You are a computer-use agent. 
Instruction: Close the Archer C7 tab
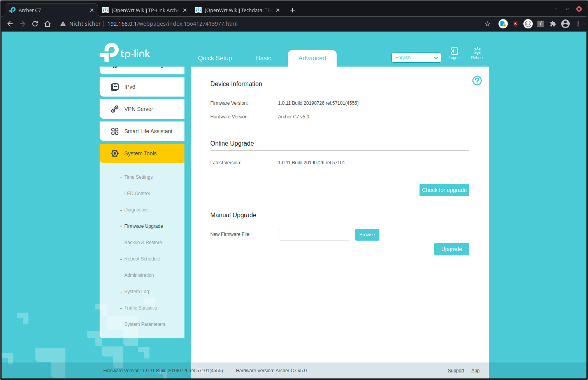point(92,10)
